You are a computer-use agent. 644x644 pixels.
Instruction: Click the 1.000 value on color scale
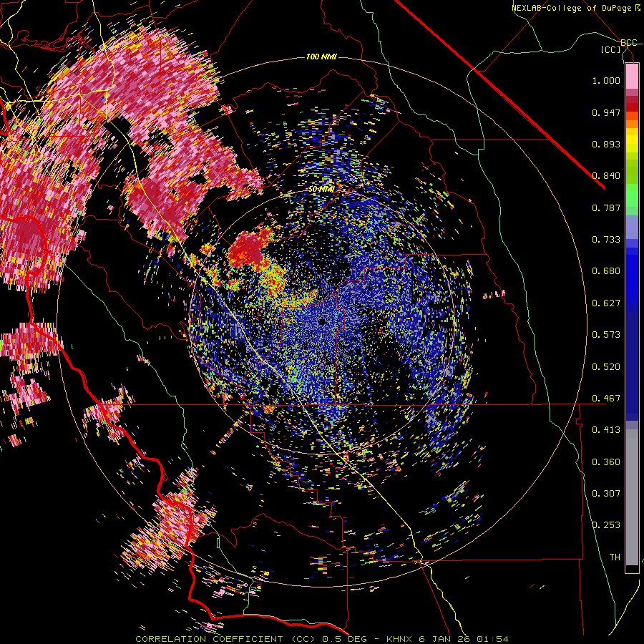(606, 80)
